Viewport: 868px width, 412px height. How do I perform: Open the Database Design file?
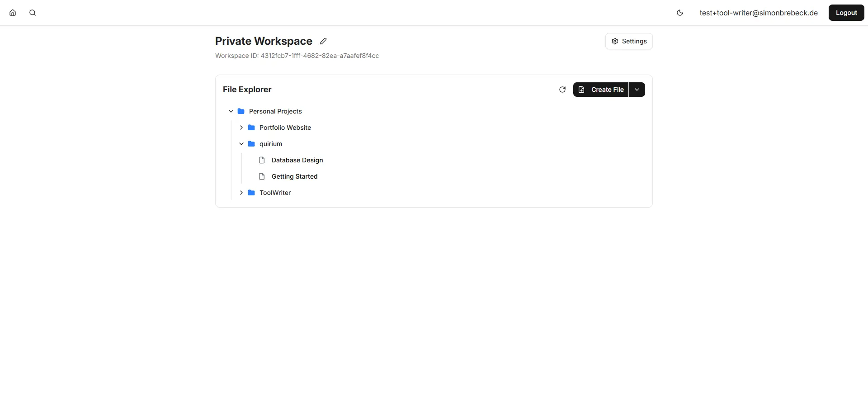pos(297,160)
